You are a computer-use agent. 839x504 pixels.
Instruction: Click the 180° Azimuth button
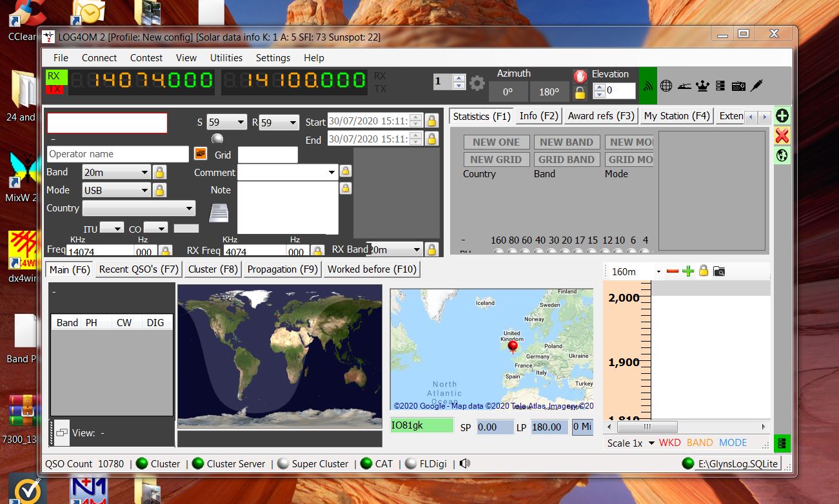pos(549,92)
